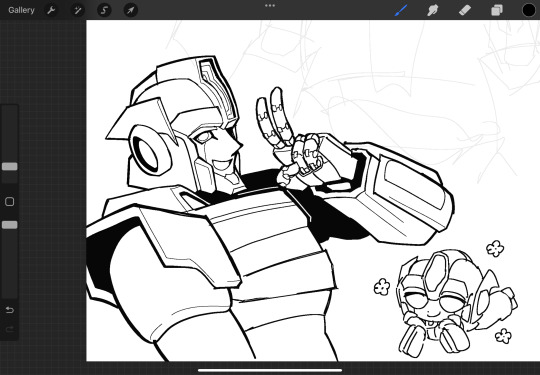Click the brush opacity slider handle
The image size is (540, 375).
(10, 225)
